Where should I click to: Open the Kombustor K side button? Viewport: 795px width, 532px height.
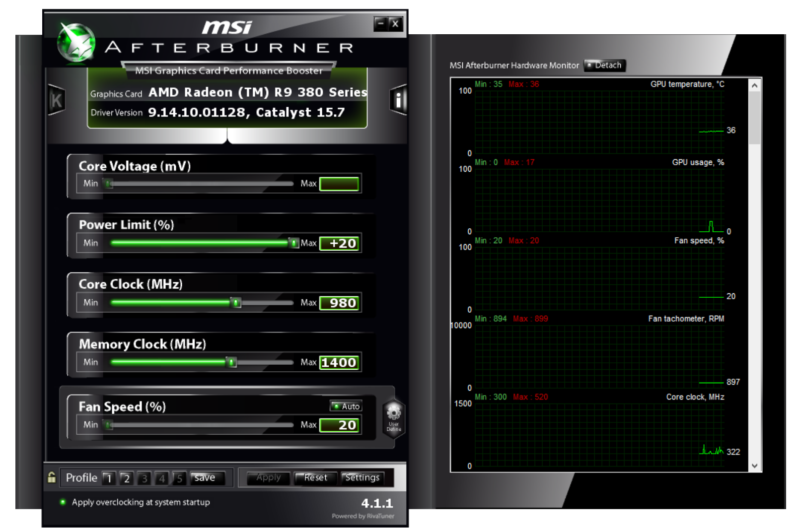click(x=57, y=100)
